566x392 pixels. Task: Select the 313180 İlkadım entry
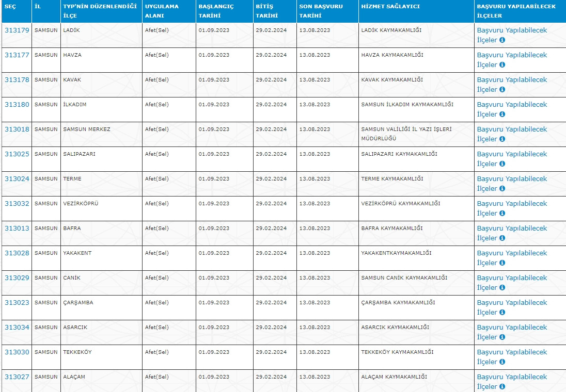[17, 105]
